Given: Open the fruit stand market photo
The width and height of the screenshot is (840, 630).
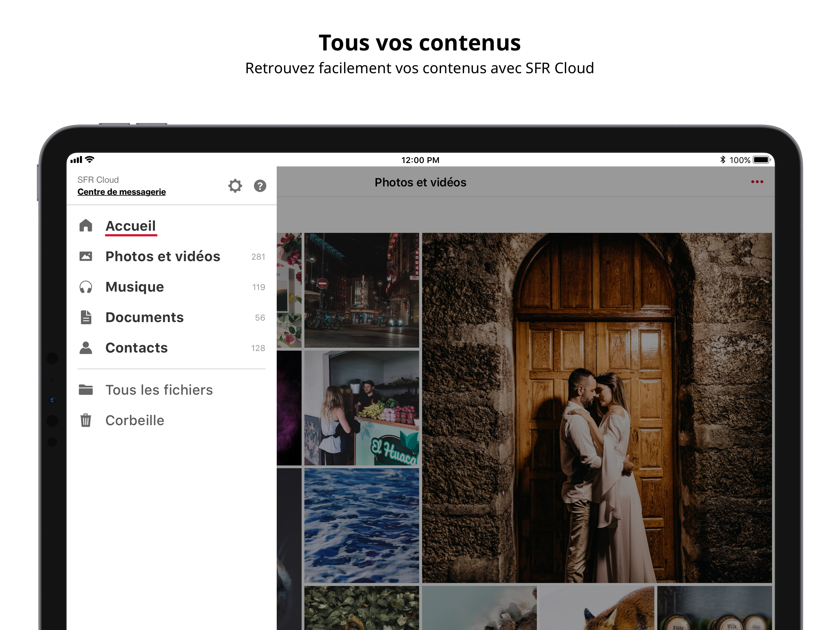Looking at the screenshot, I should point(362,408).
